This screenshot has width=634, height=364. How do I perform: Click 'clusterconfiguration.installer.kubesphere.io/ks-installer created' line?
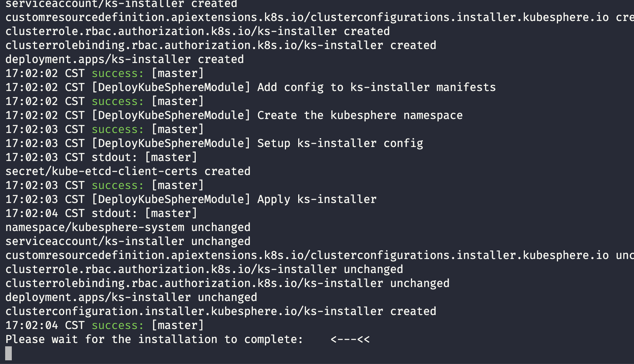coord(221,311)
